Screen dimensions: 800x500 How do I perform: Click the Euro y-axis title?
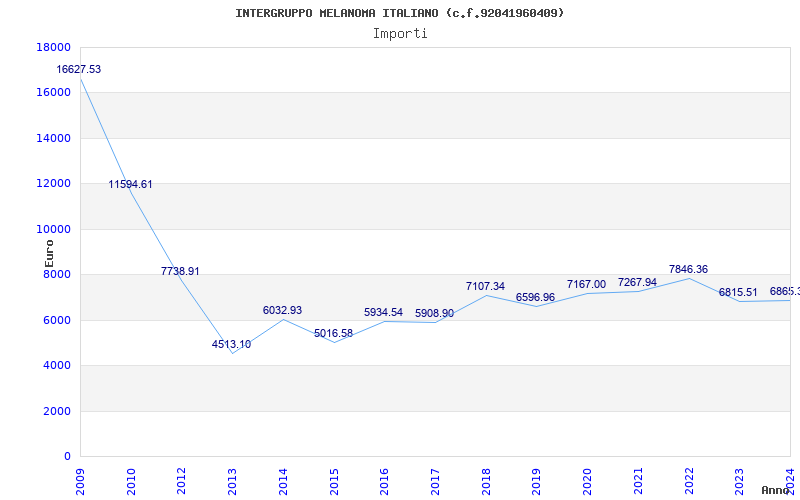coord(49,254)
